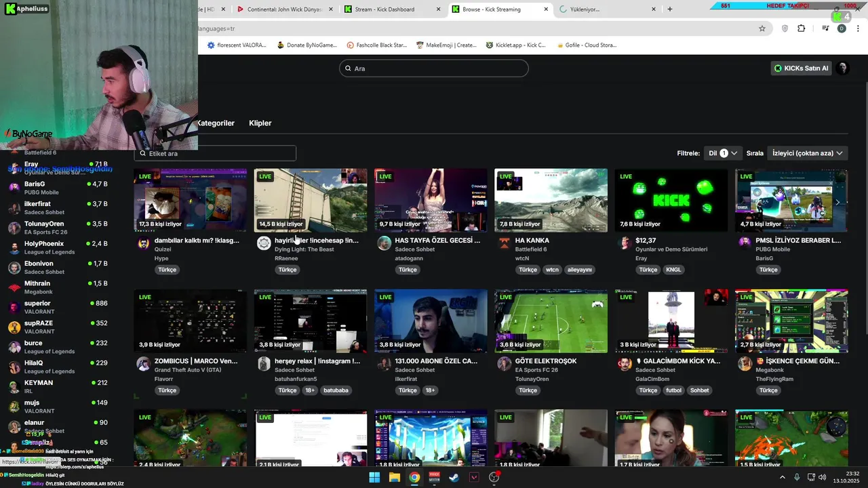Open MakeEmoji bookmark
868x488 pixels.
(x=446, y=45)
